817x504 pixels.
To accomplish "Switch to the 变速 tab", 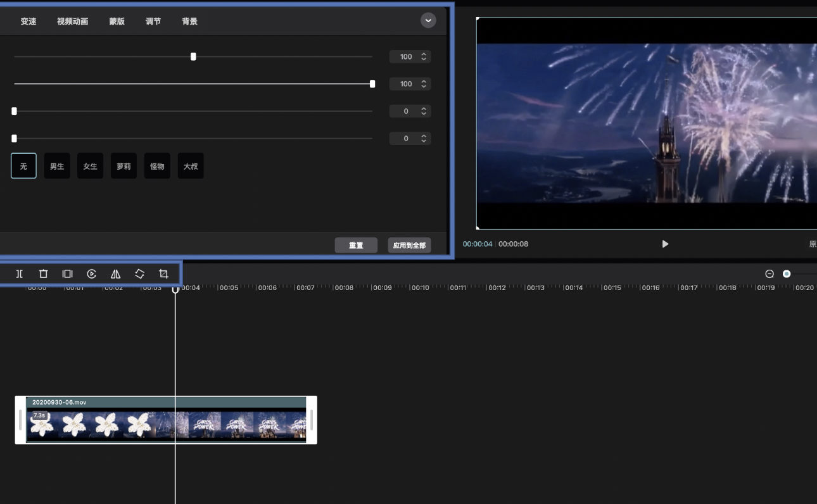I will (x=28, y=22).
